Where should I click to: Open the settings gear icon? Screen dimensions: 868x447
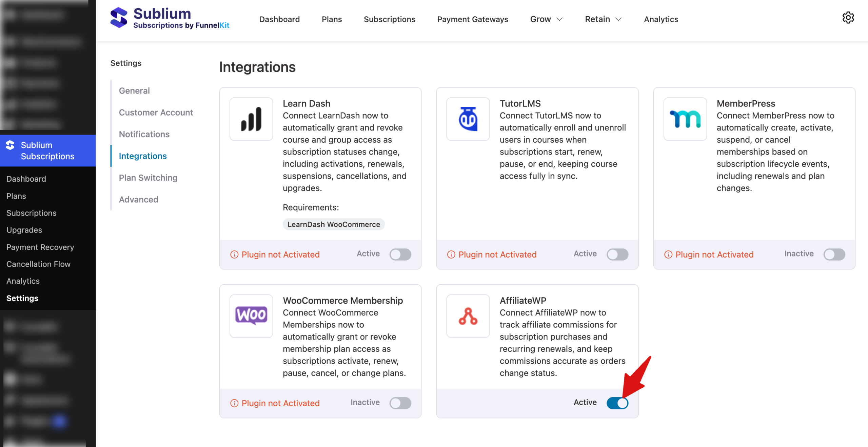(x=848, y=18)
